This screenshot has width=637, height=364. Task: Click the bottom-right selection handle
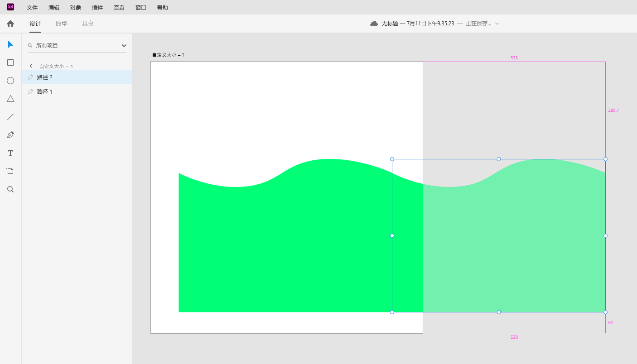605,312
